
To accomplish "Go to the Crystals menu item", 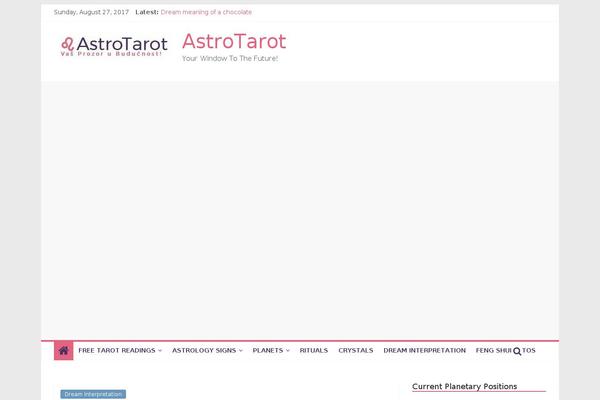I will pyautogui.click(x=355, y=351).
